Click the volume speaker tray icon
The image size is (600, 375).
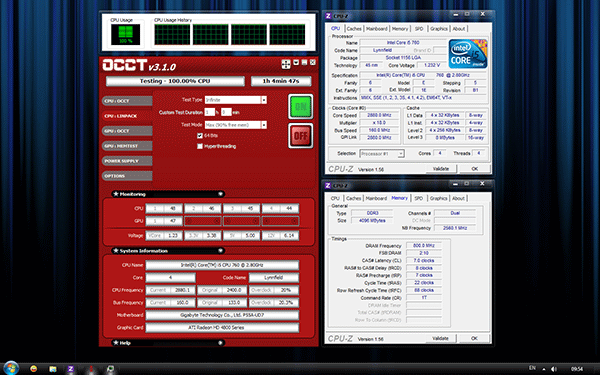pos(554,369)
